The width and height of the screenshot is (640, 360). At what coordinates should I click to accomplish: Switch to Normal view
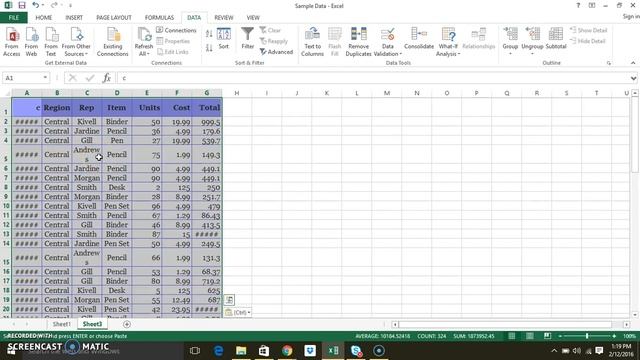511,336
